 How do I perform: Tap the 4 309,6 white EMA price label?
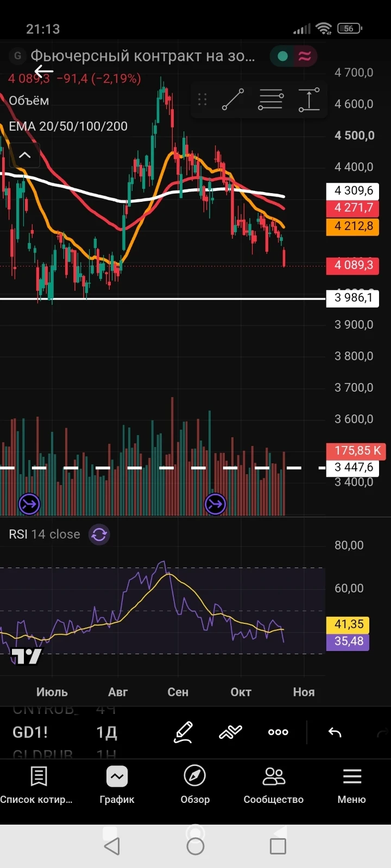pos(352,190)
